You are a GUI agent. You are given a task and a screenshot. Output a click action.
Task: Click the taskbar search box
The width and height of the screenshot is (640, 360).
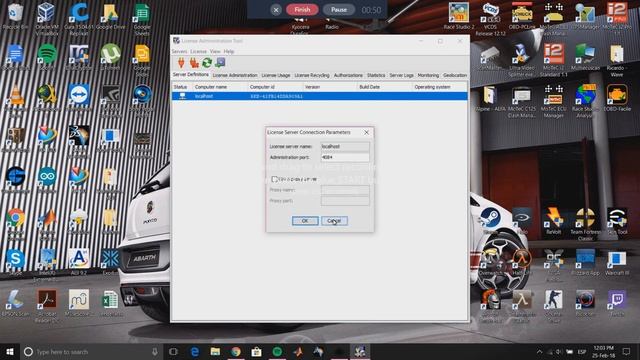pos(91,351)
